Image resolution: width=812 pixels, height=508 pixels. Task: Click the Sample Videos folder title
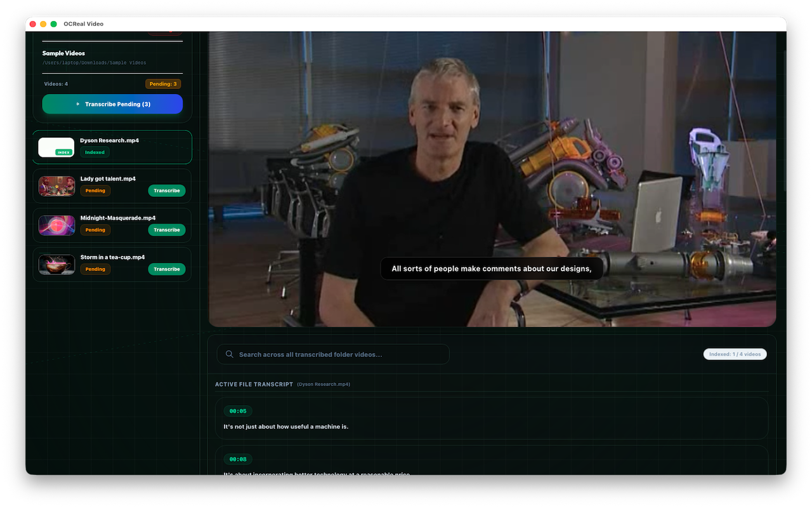pyautogui.click(x=63, y=53)
